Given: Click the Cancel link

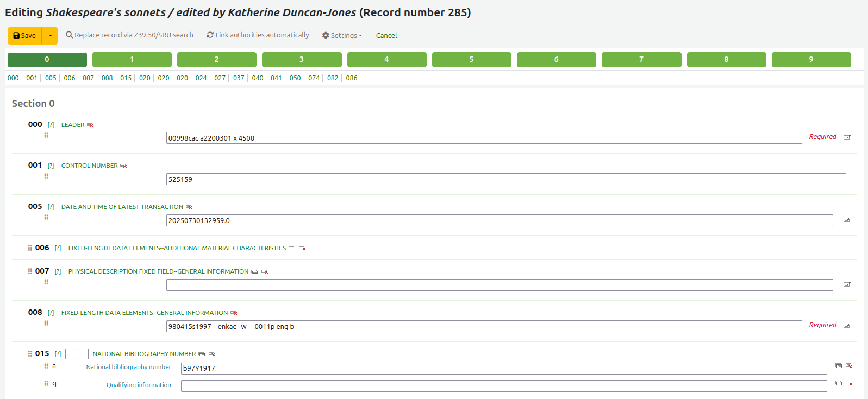Looking at the screenshot, I should (x=386, y=36).
